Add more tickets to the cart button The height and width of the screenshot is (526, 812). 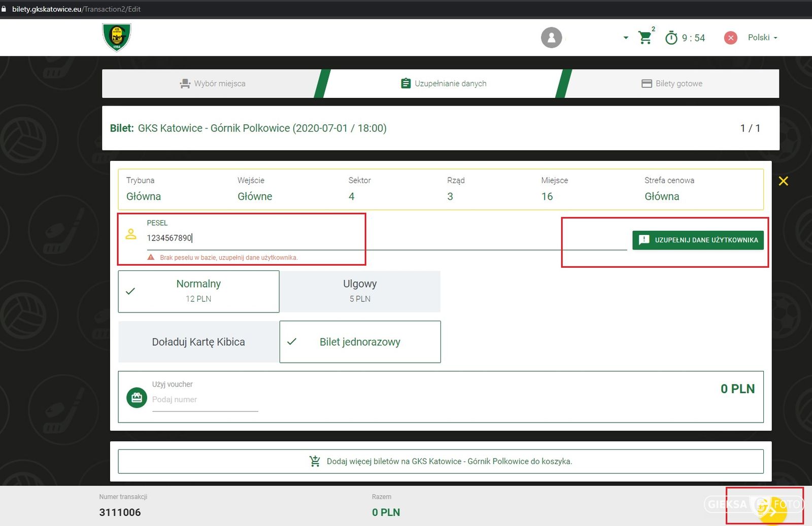(x=441, y=462)
